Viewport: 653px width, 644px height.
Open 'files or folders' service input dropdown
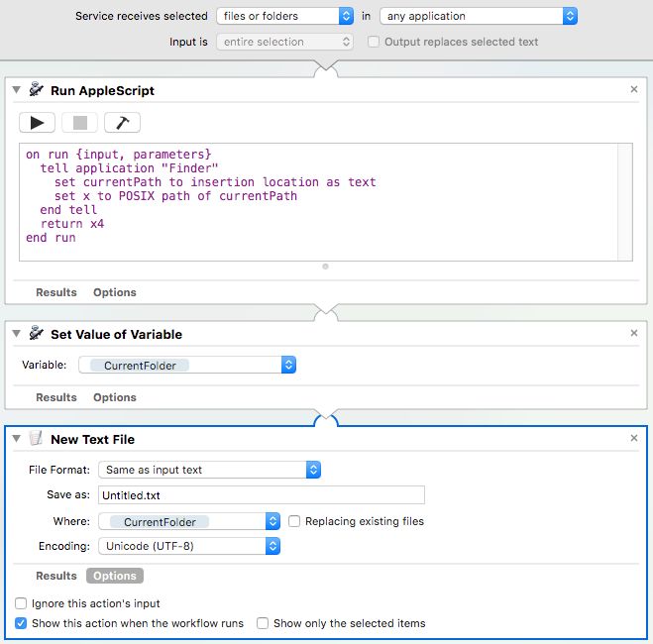click(284, 16)
